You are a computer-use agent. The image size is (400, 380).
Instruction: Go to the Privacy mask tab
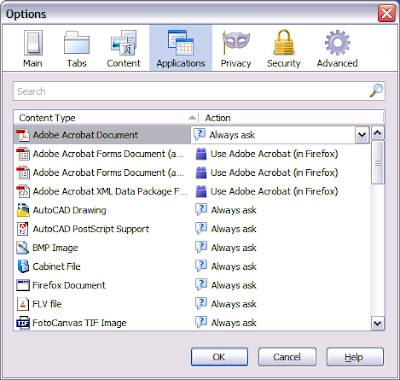[236, 48]
